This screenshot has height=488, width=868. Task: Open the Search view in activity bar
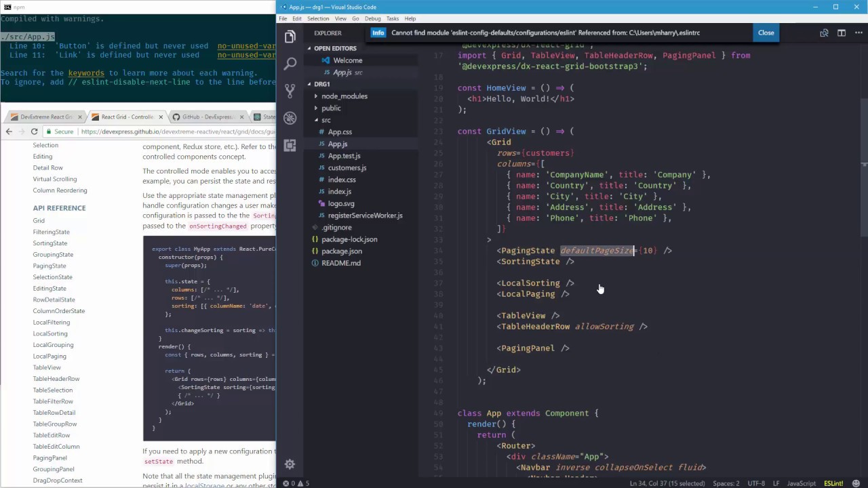pos(290,64)
